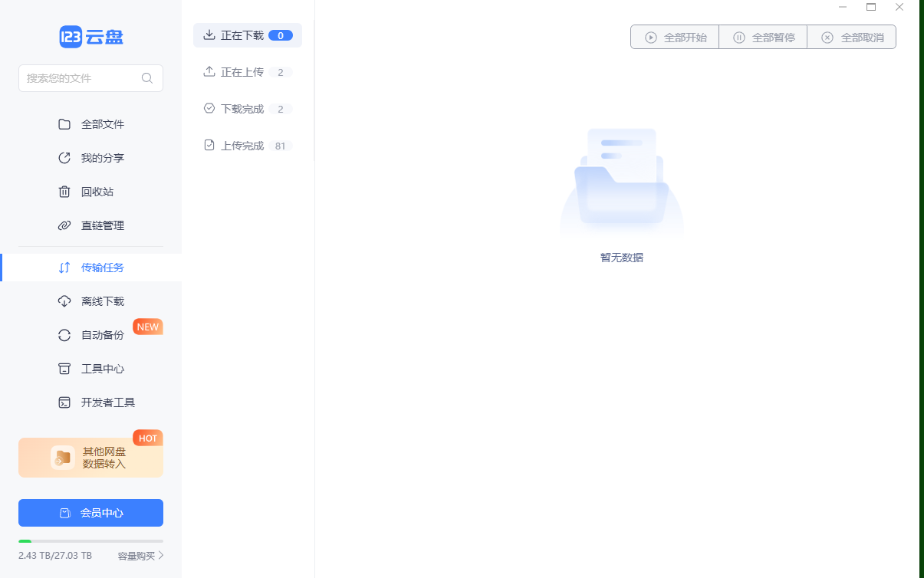Open 工具中心 label

pyautogui.click(x=103, y=369)
